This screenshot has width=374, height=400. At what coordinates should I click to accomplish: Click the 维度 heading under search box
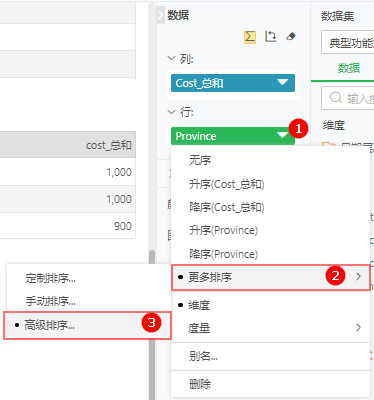click(334, 125)
